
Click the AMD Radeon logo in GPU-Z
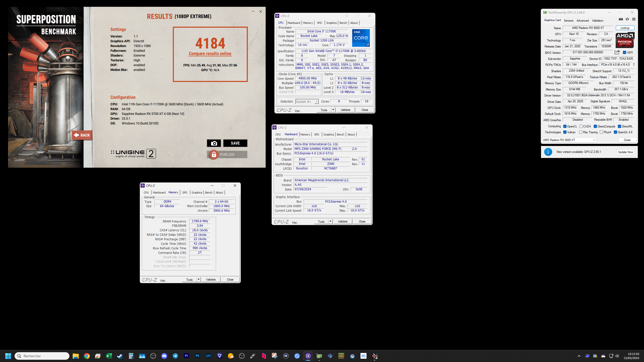pyautogui.click(x=625, y=40)
